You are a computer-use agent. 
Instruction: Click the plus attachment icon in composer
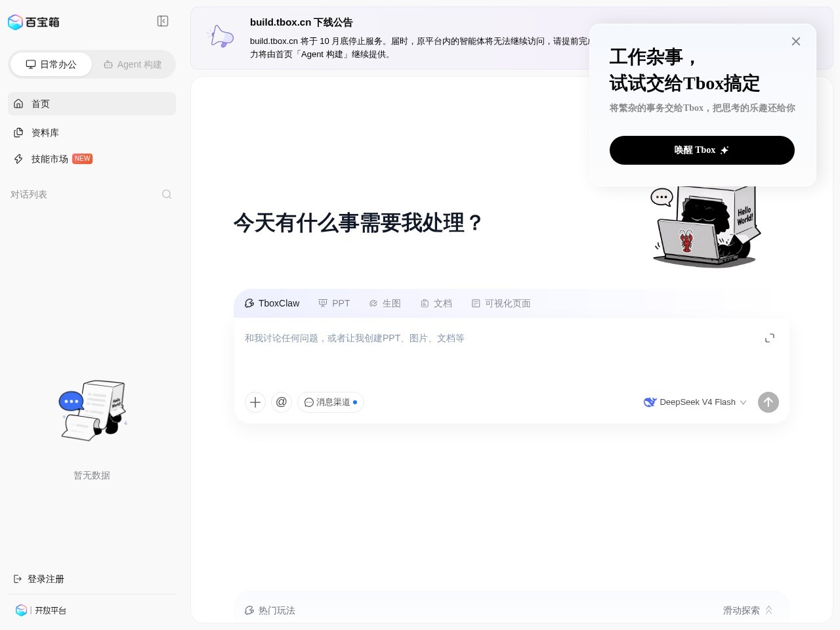(255, 402)
